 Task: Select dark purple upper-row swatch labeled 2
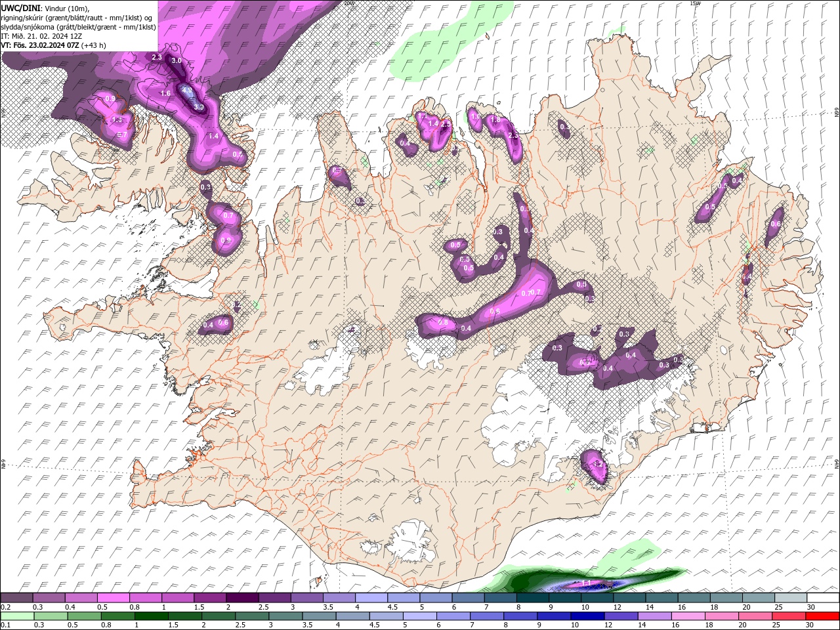pos(241,598)
